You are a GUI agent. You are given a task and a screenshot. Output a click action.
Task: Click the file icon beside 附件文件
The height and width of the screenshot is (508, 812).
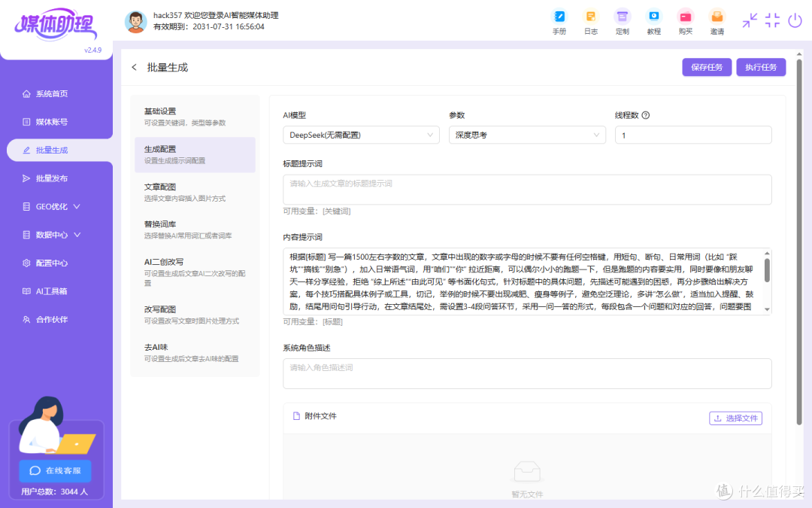(296, 415)
